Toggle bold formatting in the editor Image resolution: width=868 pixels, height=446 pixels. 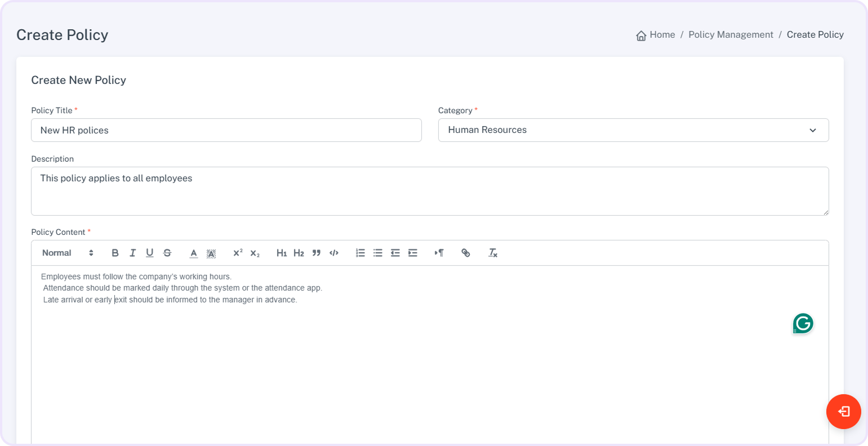tap(115, 253)
